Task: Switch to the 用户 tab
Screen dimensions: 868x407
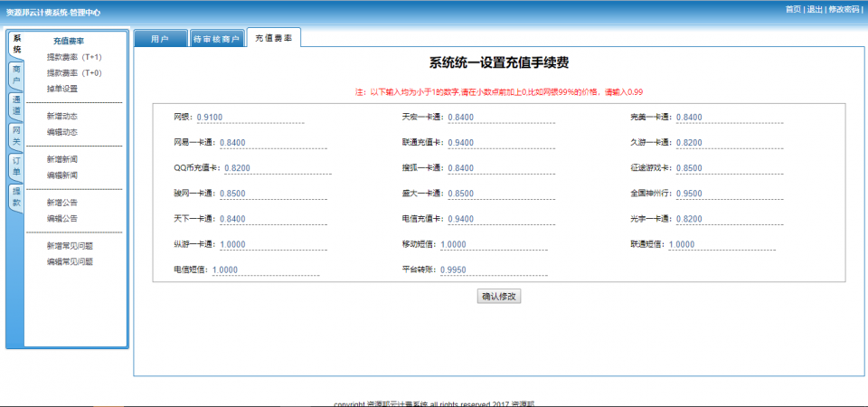Action: [159, 39]
